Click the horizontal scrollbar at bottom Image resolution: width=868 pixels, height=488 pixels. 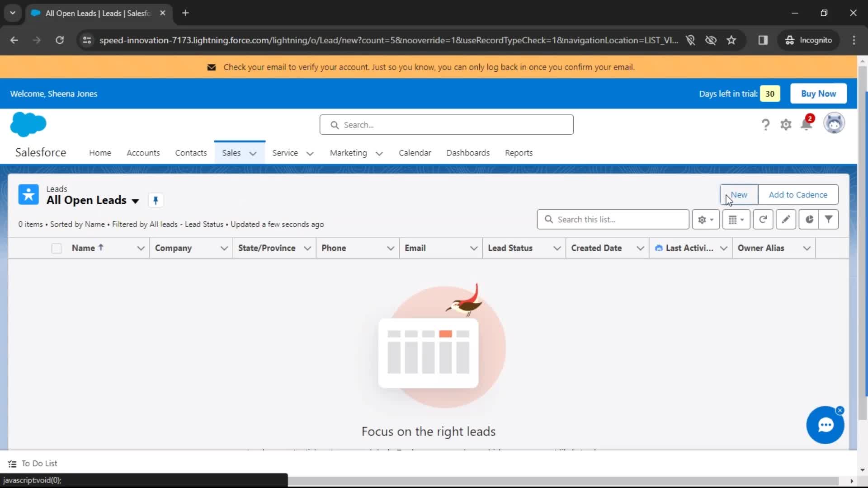click(563, 481)
